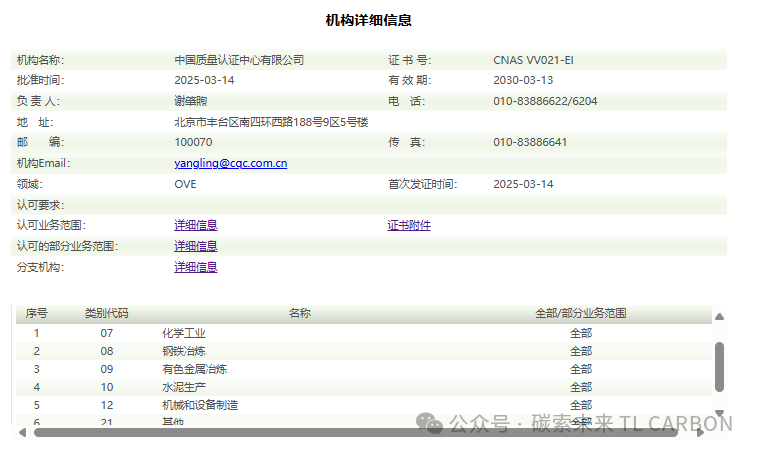The height and width of the screenshot is (454, 757).
Task: Select the field value OVE
Action: [185, 184]
